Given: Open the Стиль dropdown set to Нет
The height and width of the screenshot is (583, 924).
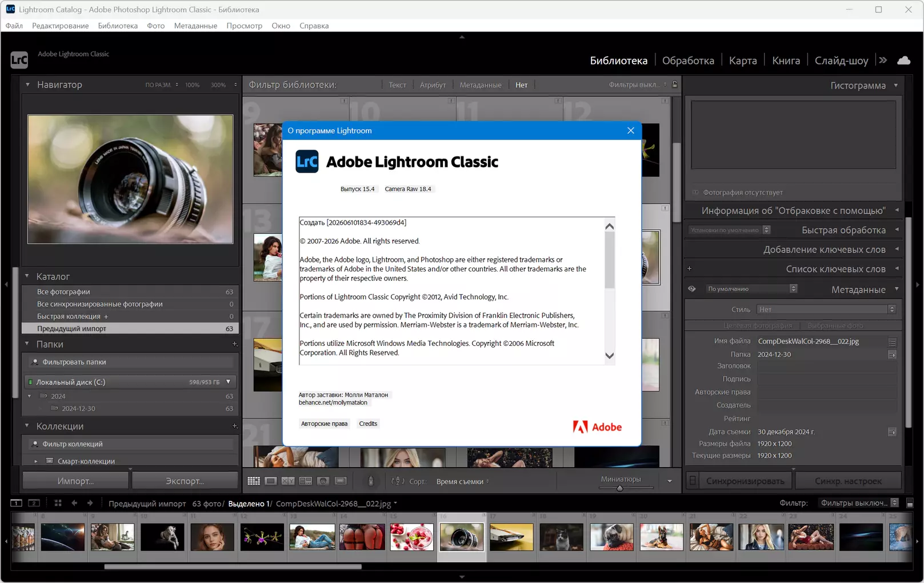Looking at the screenshot, I should coord(826,309).
